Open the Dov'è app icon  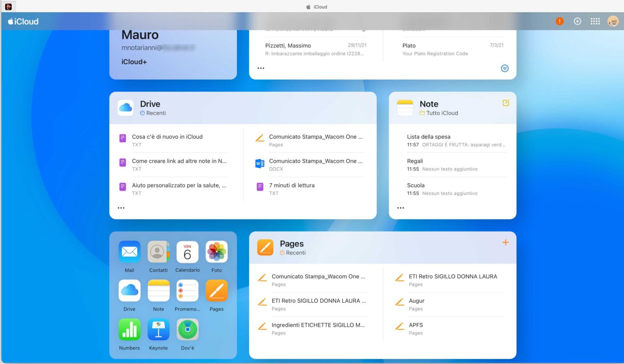[x=188, y=330]
